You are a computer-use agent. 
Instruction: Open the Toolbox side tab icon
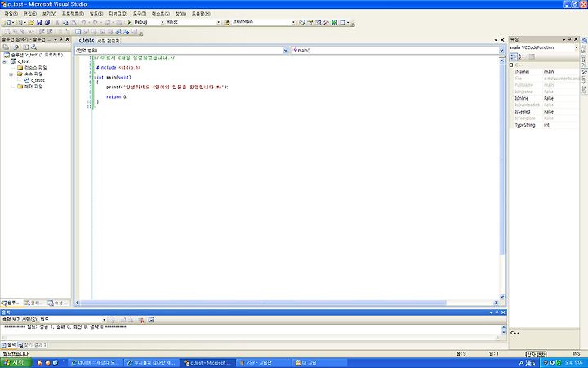(x=584, y=71)
